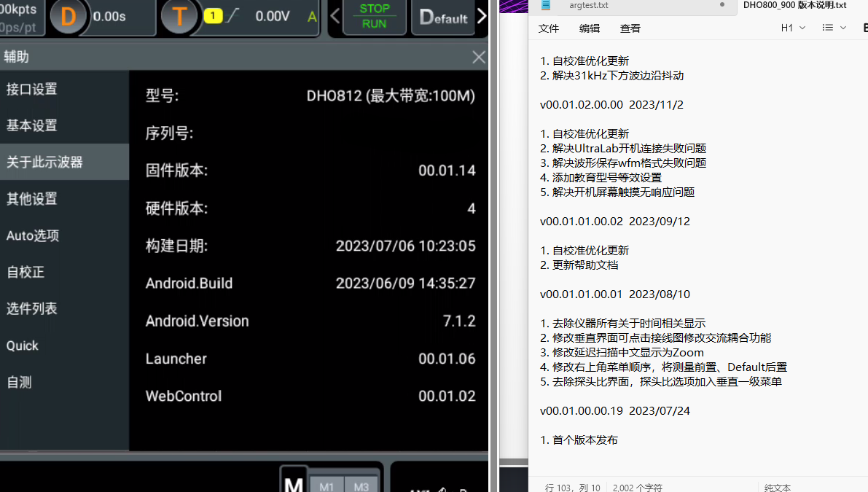Click the 行 103, 列 10 status indicator
Viewport: 868px width, 492px height.
tap(573, 487)
